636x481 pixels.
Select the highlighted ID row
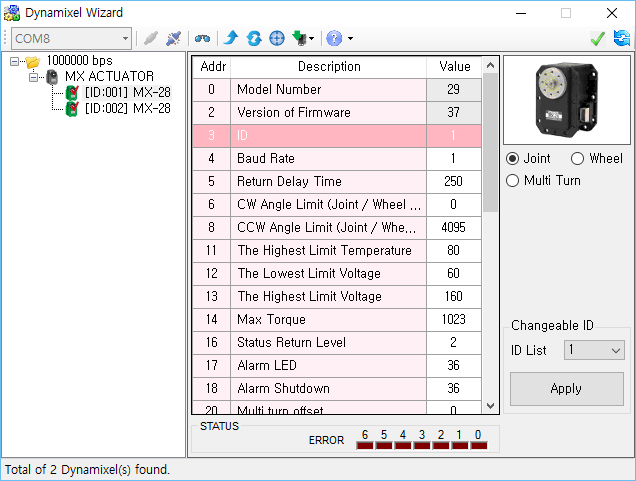pyautogui.click(x=337, y=136)
